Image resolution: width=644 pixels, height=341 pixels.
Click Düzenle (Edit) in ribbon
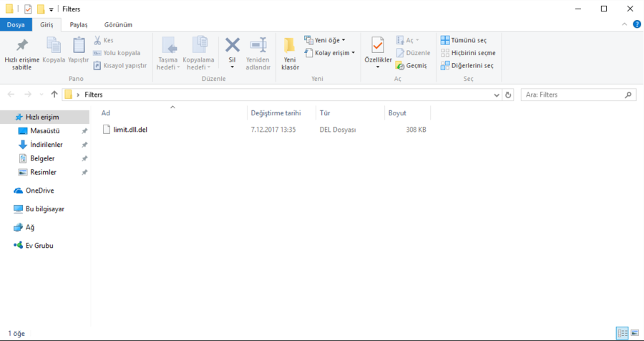(413, 52)
